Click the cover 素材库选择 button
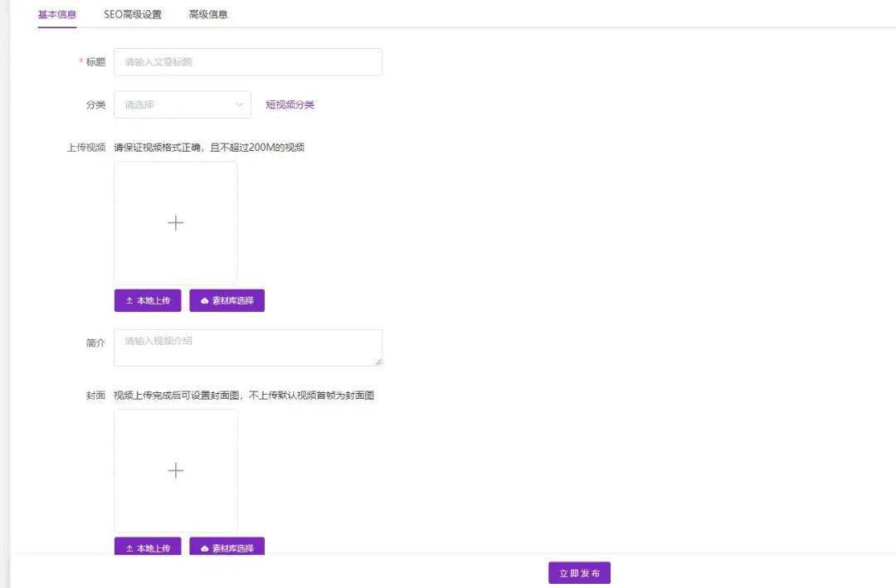The height and width of the screenshot is (588, 896). 226,547
